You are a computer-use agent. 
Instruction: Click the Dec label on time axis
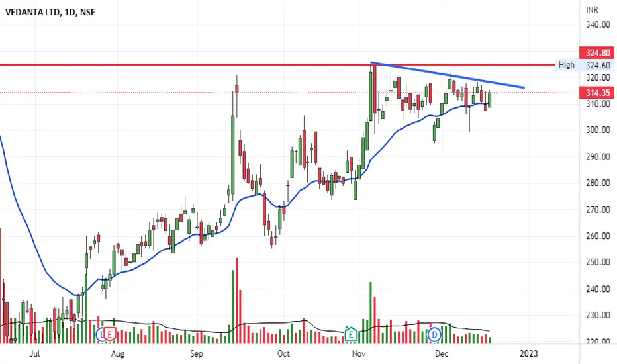(x=442, y=354)
